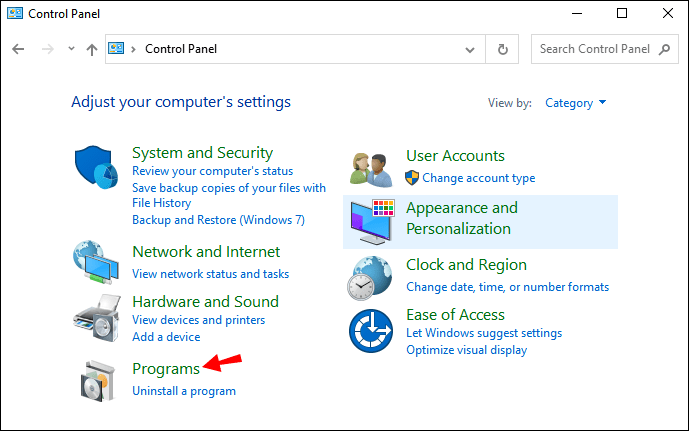Minimize the Control Panel window
Screen dimensions: 689x431
pos(577,13)
